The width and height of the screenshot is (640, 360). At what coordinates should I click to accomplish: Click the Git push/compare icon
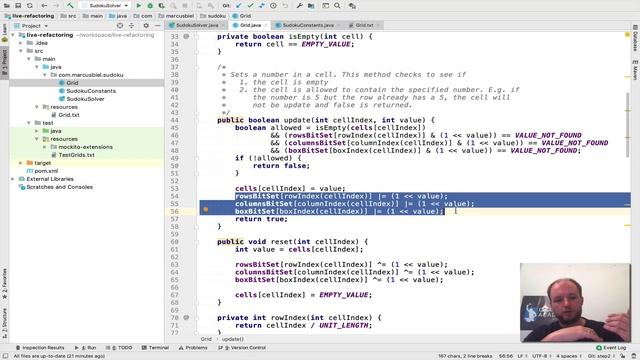coord(262,6)
